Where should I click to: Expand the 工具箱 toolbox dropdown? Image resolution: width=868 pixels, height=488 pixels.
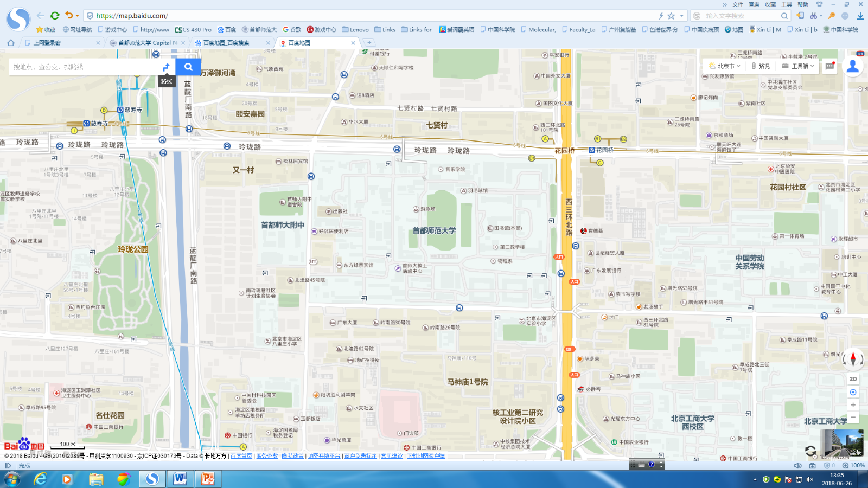pos(798,66)
